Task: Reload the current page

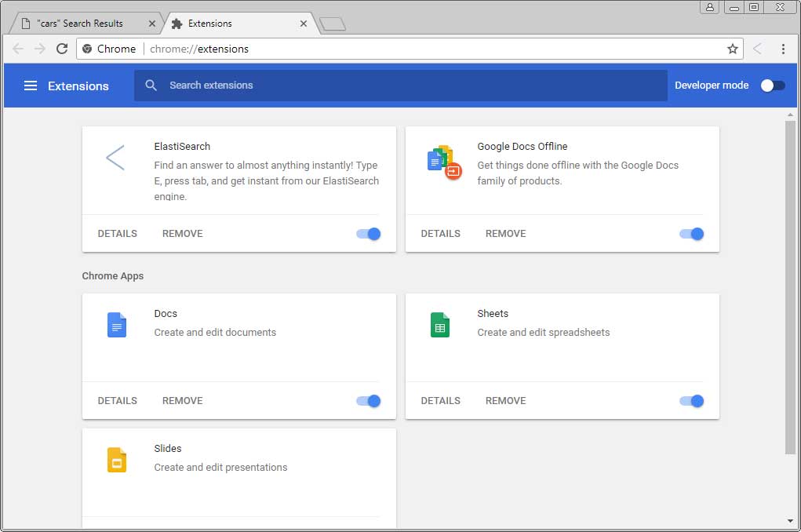Action: [62, 49]
